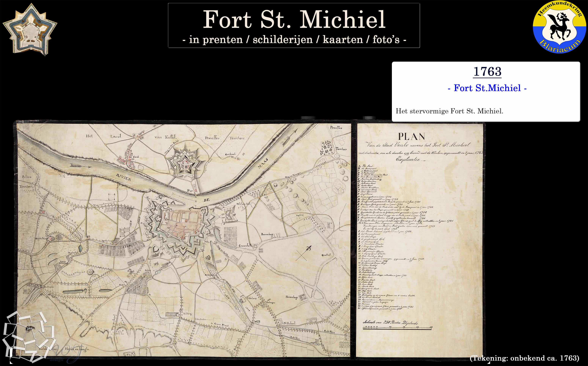Click the small white corner triangle under the caption
The image size is (588, 366).
(x=489, y=362)
